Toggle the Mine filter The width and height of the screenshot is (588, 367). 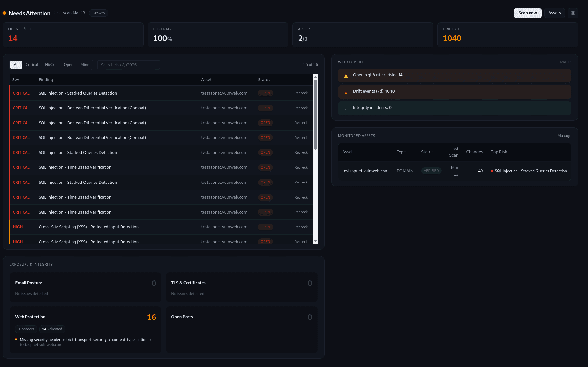(x=85, y=65)
